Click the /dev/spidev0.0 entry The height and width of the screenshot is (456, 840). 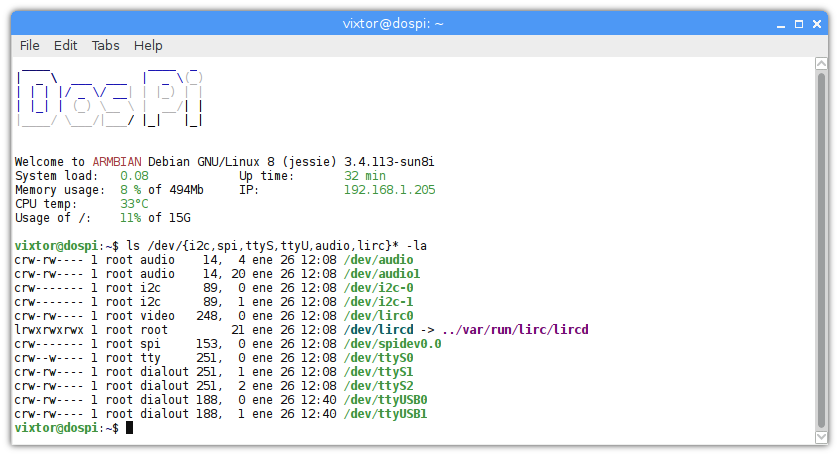click(393, 343)
